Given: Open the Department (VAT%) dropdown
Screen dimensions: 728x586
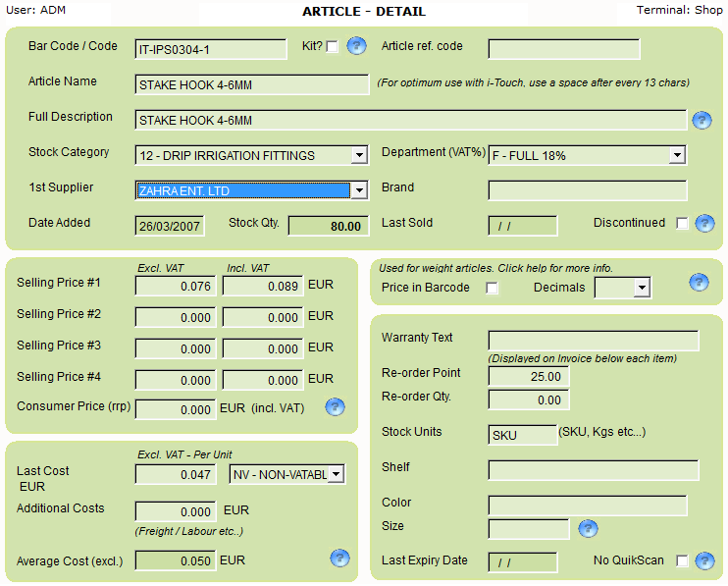Looking at the screenshot, I should pyautogui.click(x=676, y=155).
